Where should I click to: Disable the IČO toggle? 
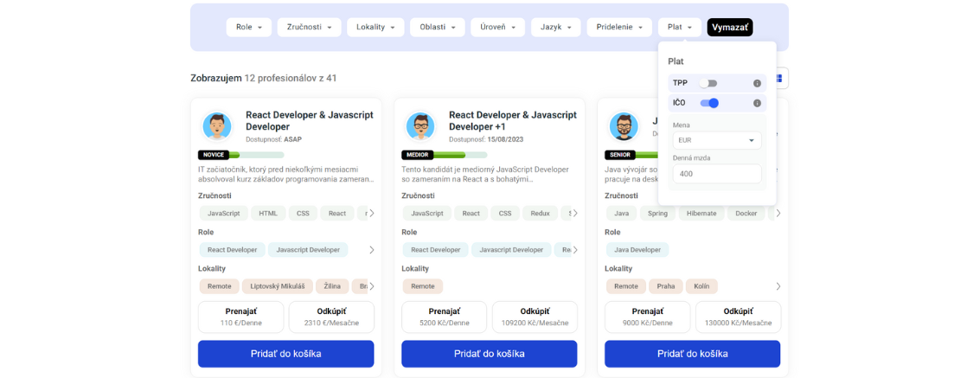tap(709, 103)
